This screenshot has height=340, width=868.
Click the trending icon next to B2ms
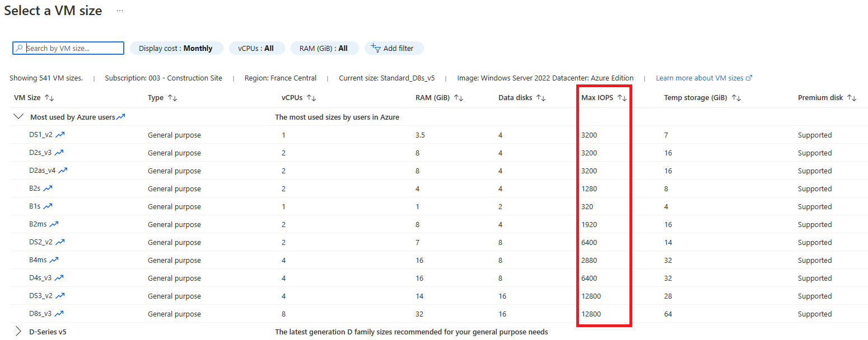[54, 224]
